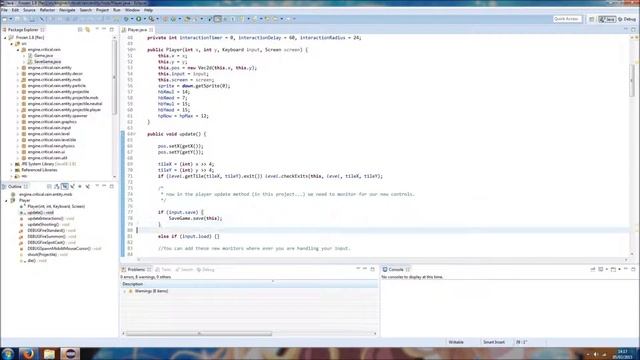The image size is (640, 360).
Task: Select the engine.critical.rain.util package
Action: [47, 158]
